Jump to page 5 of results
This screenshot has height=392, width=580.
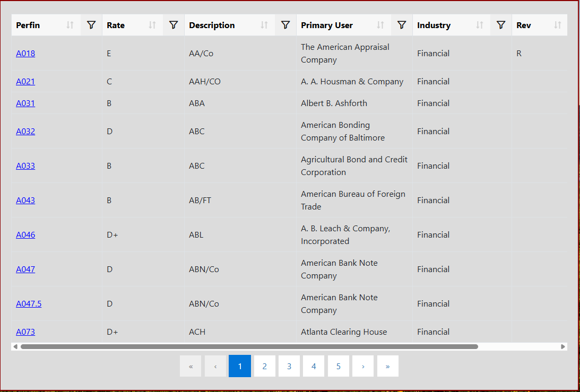(x=338, y=366)
